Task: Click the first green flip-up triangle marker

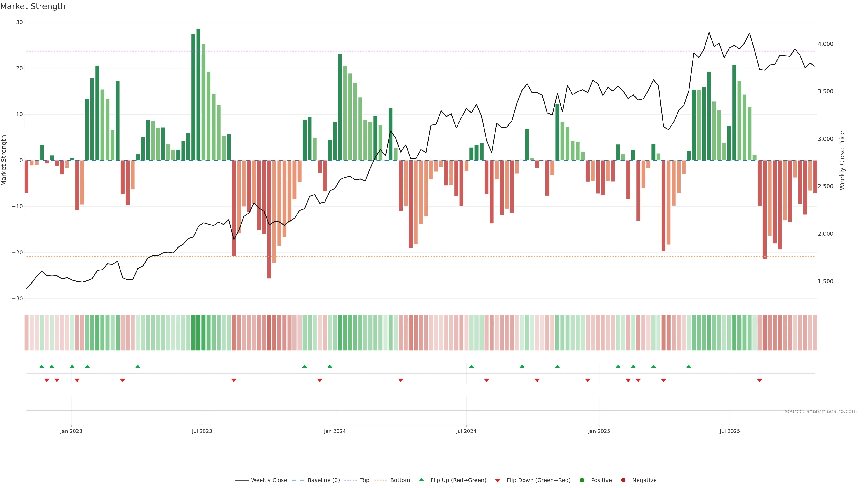Action: pos(42,366)
